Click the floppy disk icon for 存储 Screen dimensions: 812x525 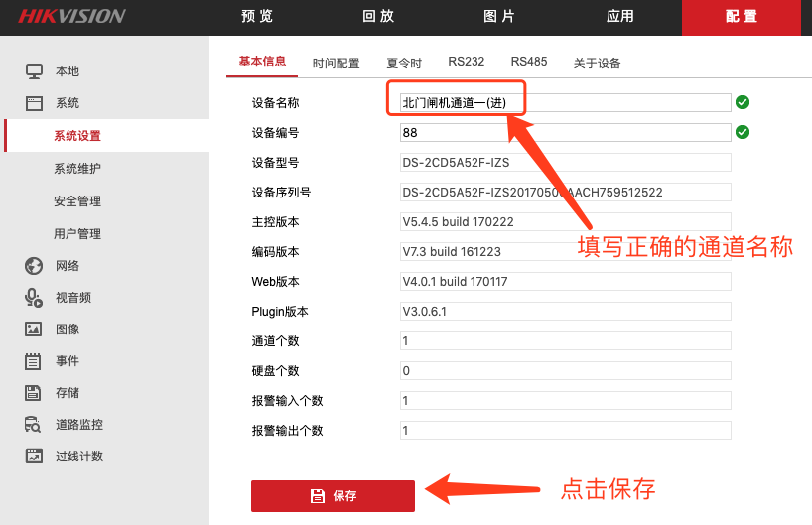coord(34,393)
